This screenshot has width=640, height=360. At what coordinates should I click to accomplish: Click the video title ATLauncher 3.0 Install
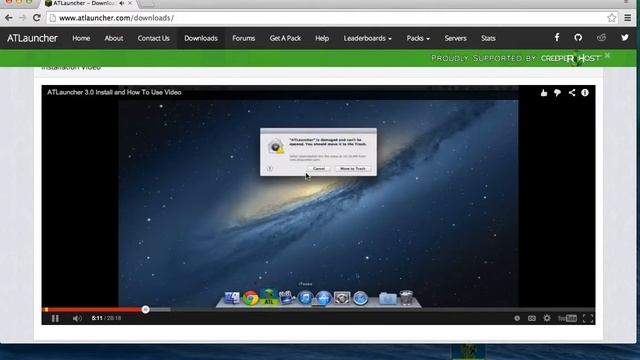pyautogui.click(x=114, y=92)
